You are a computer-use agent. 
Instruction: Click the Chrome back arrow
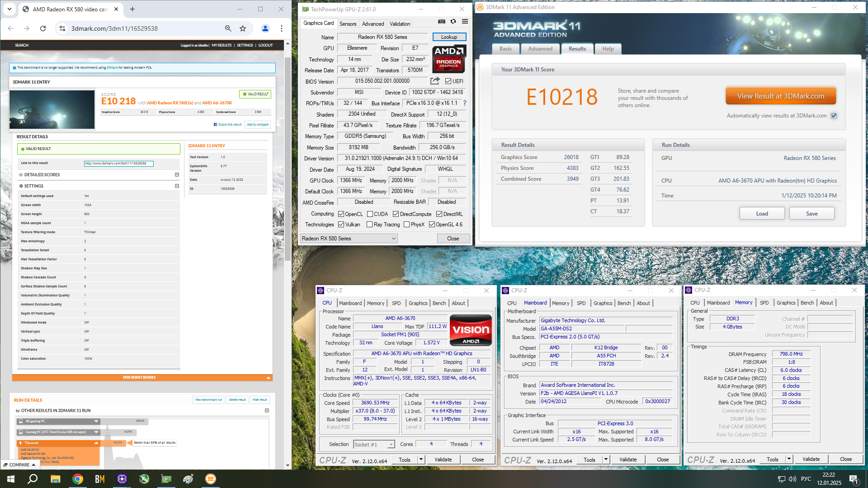(10, 28)
